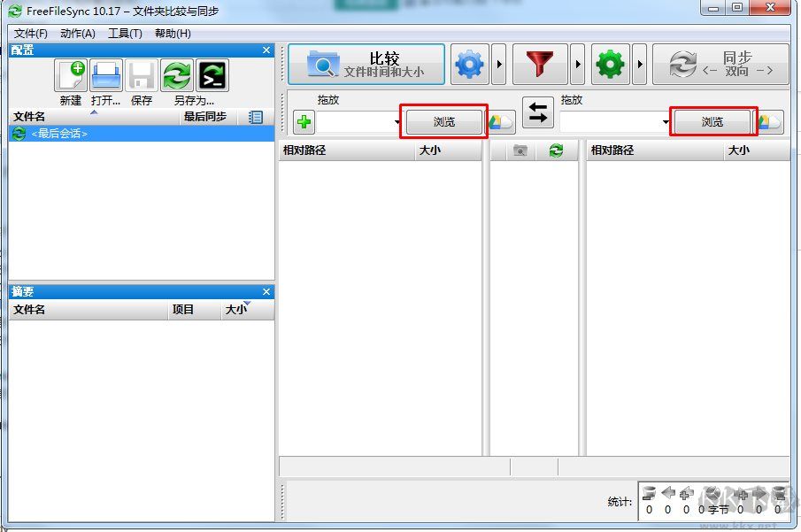Click inside the right folder path field

click(611, 122)
